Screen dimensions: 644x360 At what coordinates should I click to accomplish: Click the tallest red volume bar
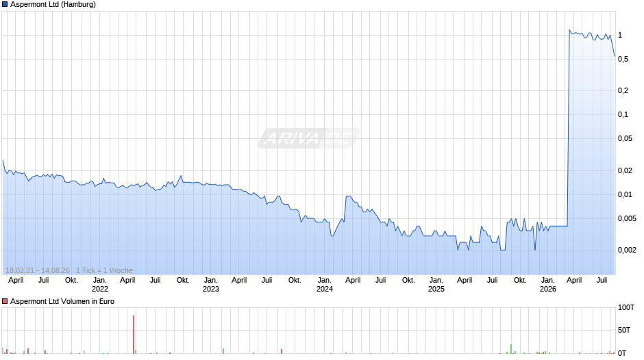134,335
